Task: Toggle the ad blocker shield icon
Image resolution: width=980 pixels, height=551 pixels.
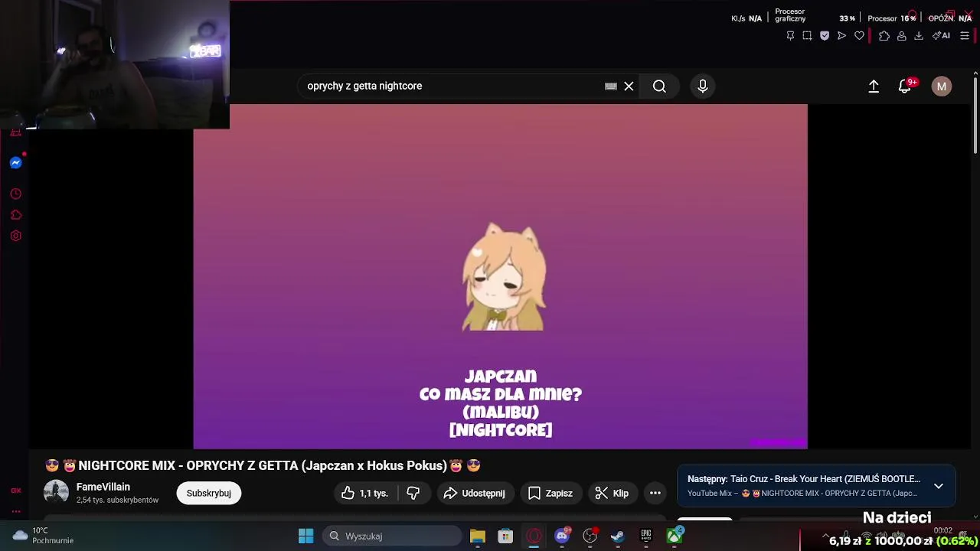Action: point(825,36)
